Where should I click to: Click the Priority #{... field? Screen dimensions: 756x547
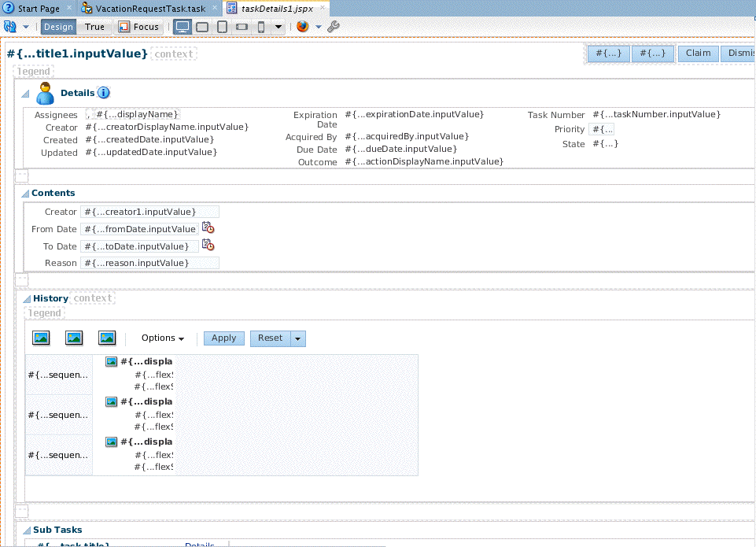602,129
